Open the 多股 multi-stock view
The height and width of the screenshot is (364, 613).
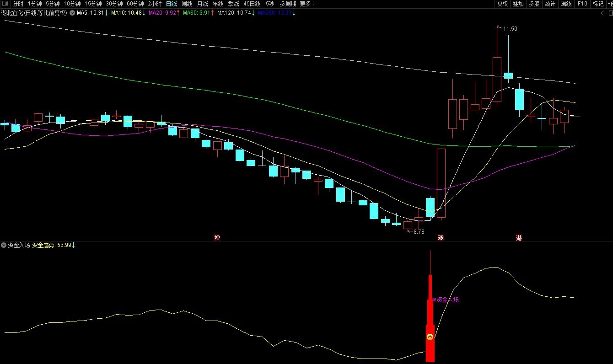[533, 4]
